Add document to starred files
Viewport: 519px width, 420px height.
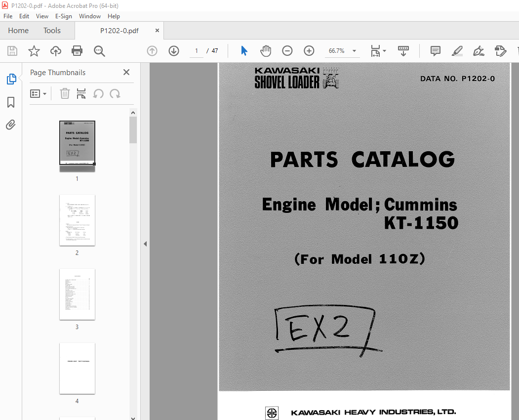point(34,51)
